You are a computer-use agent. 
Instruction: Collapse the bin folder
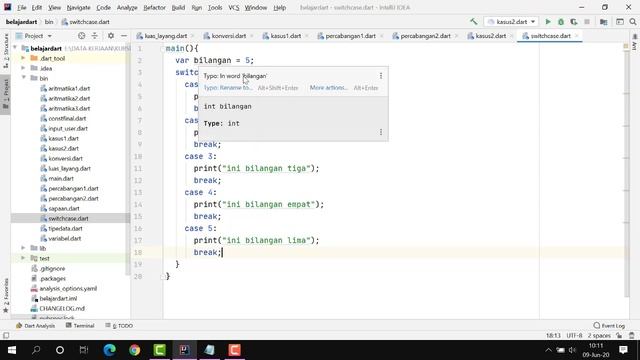(23, 78)
